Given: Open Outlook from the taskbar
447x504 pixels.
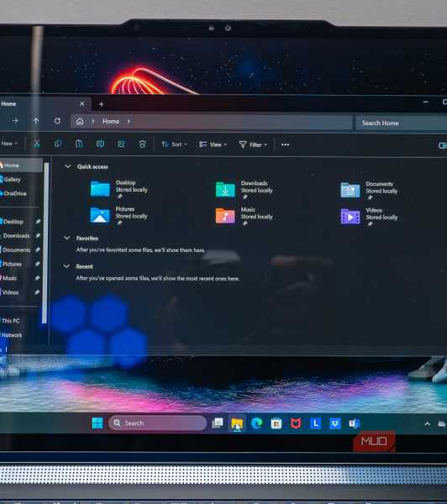Looking at the screenshot, I should tap(355, 423).
